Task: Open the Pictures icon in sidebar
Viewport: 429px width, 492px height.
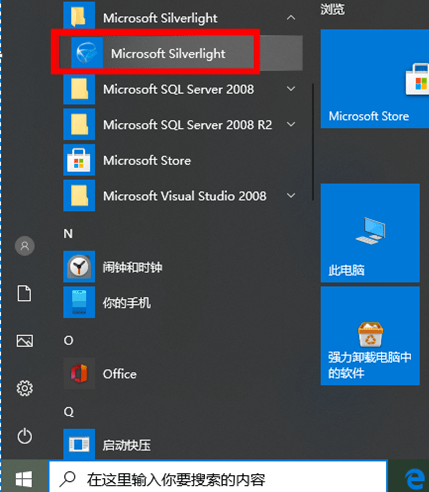Action: 25,341
